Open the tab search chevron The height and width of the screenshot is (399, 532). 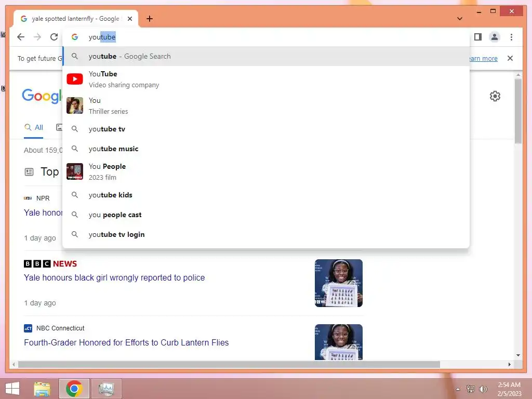460,19
